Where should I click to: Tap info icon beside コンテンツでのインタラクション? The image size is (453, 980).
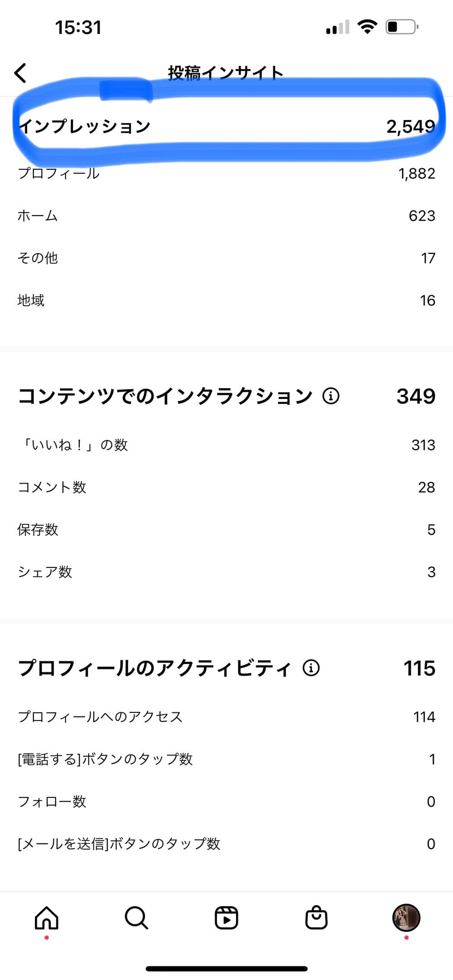click(331, 396)
